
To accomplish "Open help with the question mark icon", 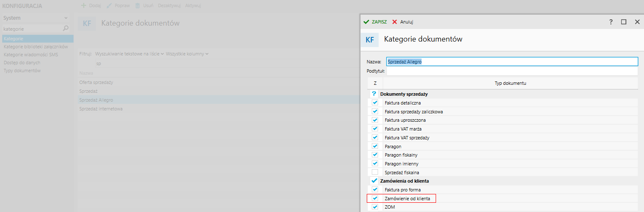I will point(611,22).
